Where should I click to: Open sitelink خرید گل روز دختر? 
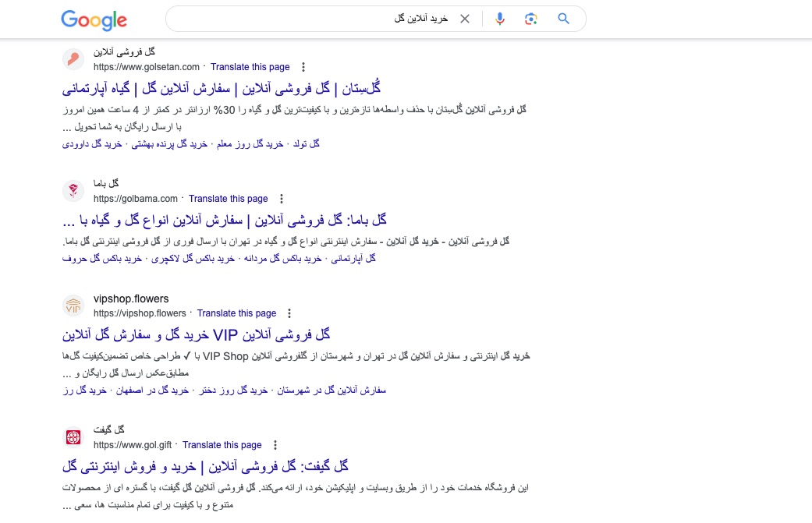(233, 390)
